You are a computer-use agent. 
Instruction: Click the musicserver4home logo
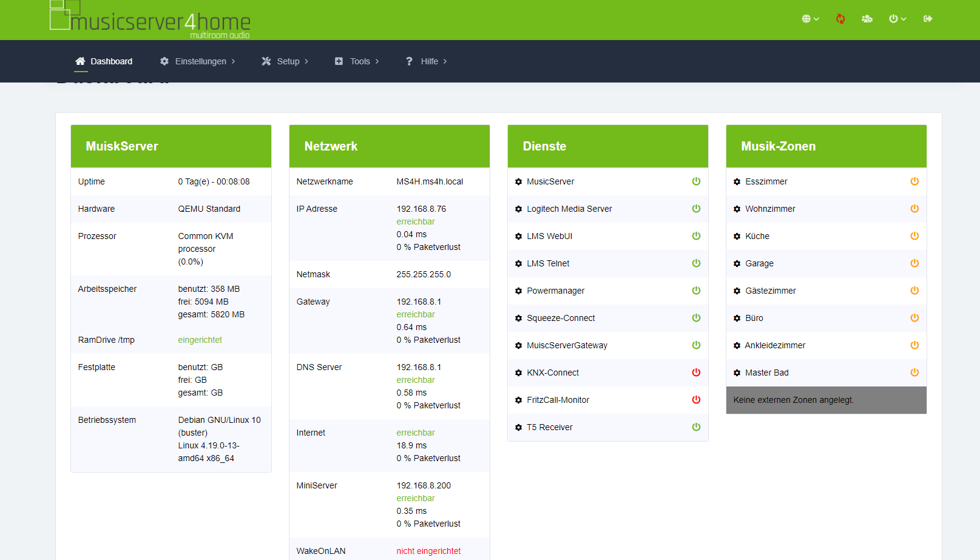click(150, 19)
